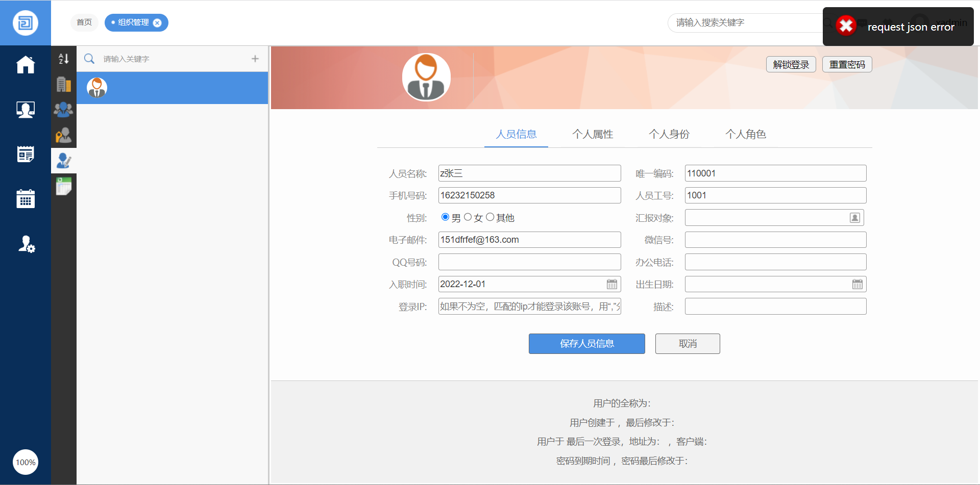The width and height of the screenshot is (980, 485).
Task: Click the user settings gear icon in sidebar
Action: [26, 244]
